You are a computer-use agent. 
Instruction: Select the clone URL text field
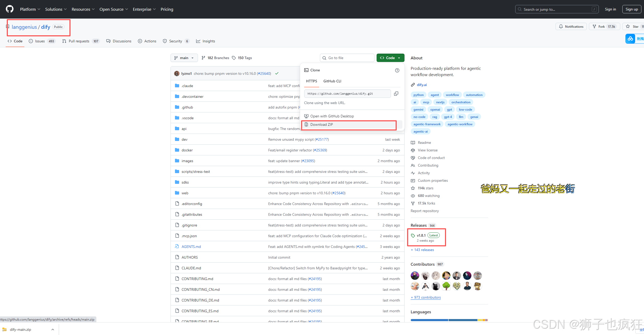point(347,94)
